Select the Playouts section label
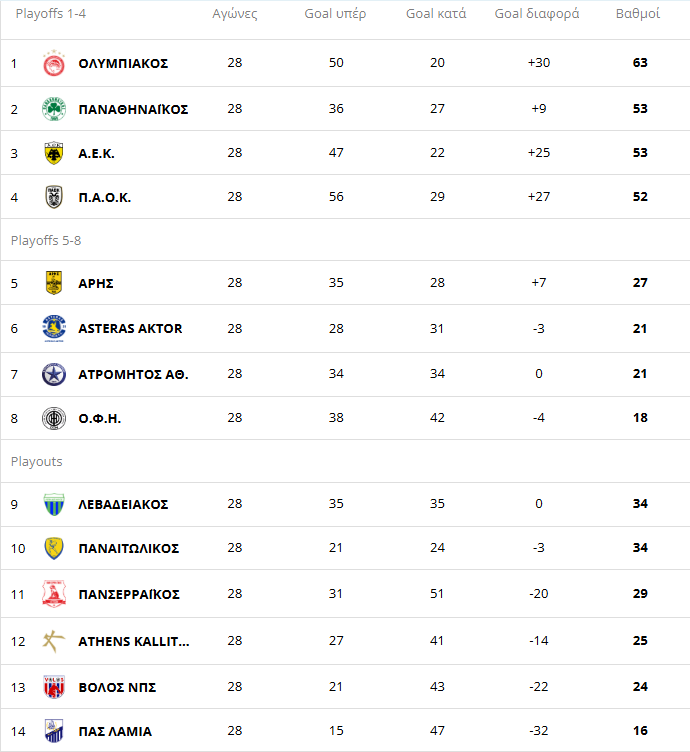The image size is (690, 752). click(36, 461)
